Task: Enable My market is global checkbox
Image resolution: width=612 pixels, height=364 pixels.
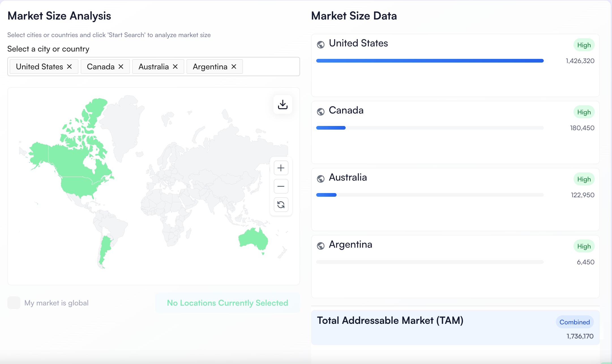Action: click(14, 303)
